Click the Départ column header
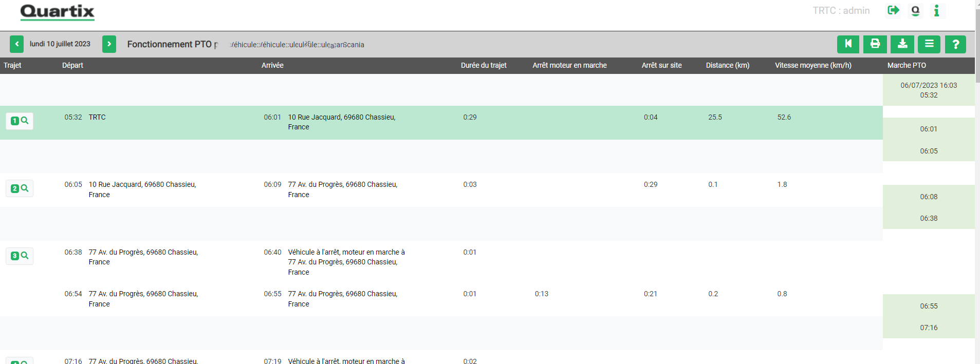Image resolution: width=980 pixels, height=364 pixels. 72,65
